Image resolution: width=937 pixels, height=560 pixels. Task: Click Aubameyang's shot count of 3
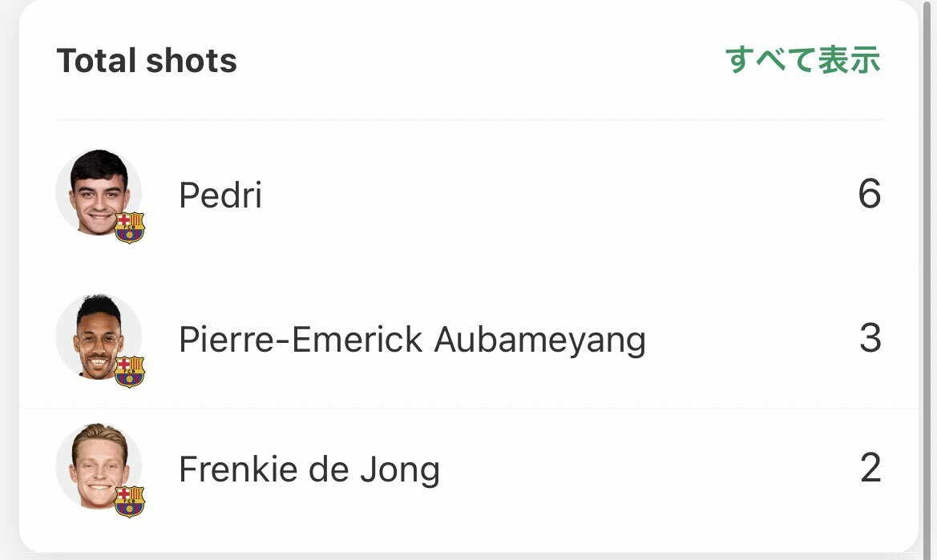click(x=870, y=338)
